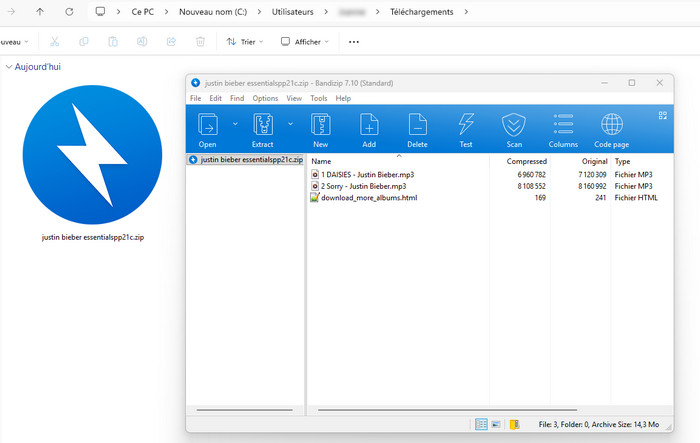Create a New archive with toolbar icon

[x=321, y=125]
